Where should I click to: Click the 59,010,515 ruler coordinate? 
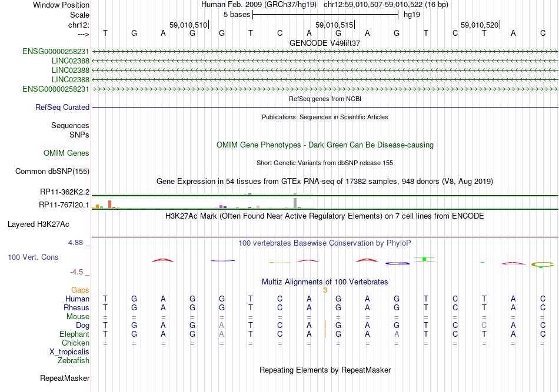[x=334, y=25]
